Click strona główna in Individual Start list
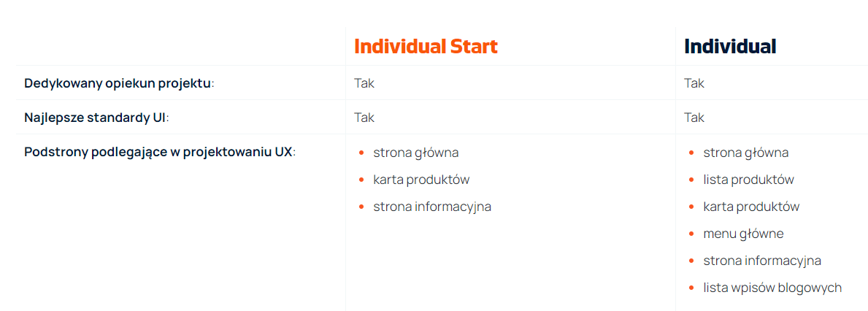 415,153
